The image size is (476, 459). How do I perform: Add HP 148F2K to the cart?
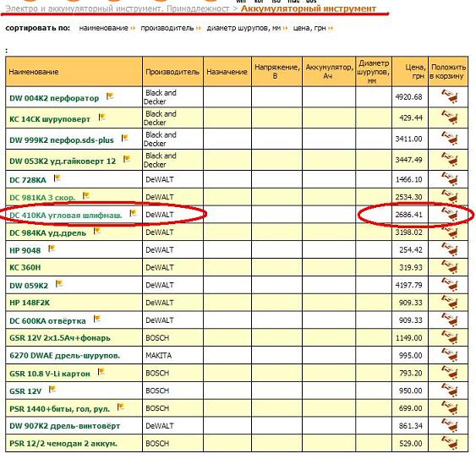[449, 303]
